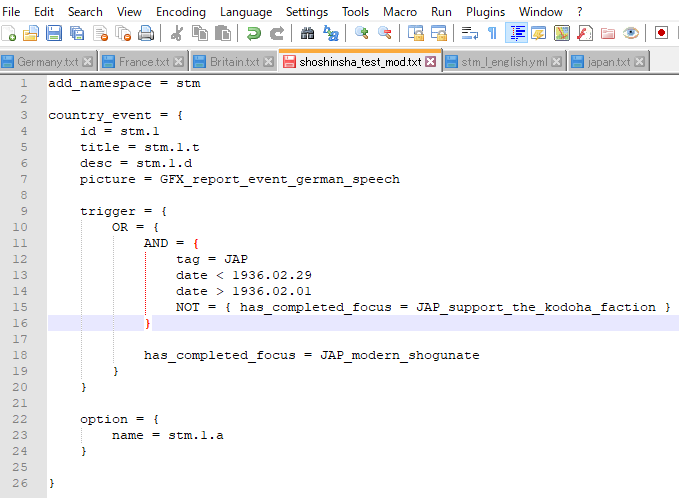
Task: Open the Run menu
Action: (441, 12)
